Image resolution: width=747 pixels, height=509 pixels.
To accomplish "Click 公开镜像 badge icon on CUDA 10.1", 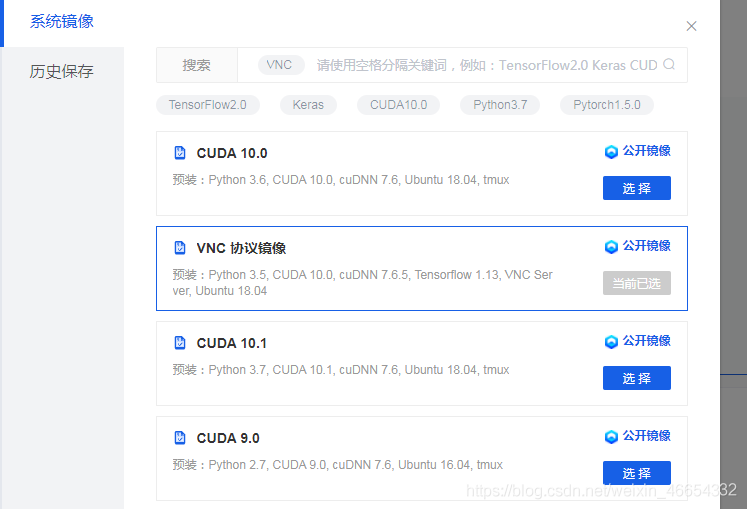I will 611,341.
